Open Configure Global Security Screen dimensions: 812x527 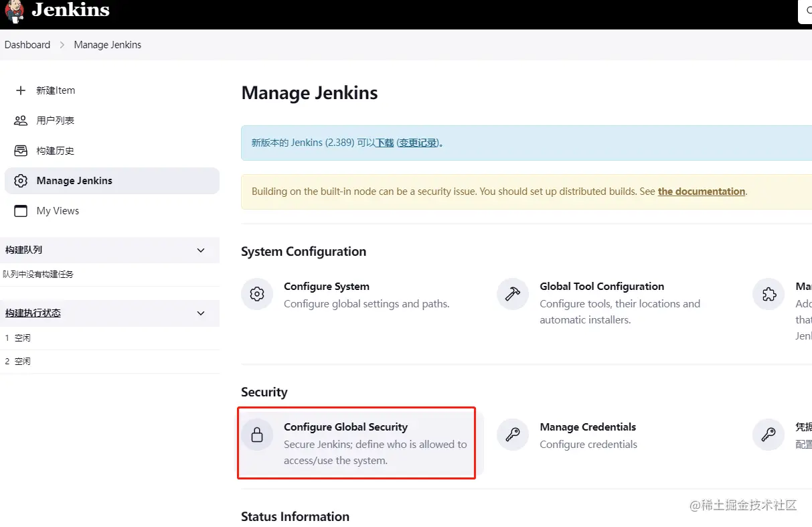pos(345,427)
